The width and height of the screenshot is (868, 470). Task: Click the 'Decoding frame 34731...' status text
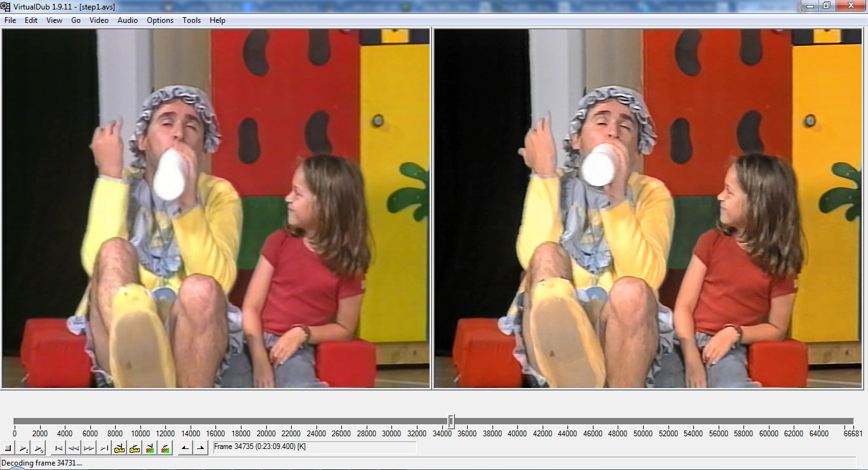pos(43,463)
